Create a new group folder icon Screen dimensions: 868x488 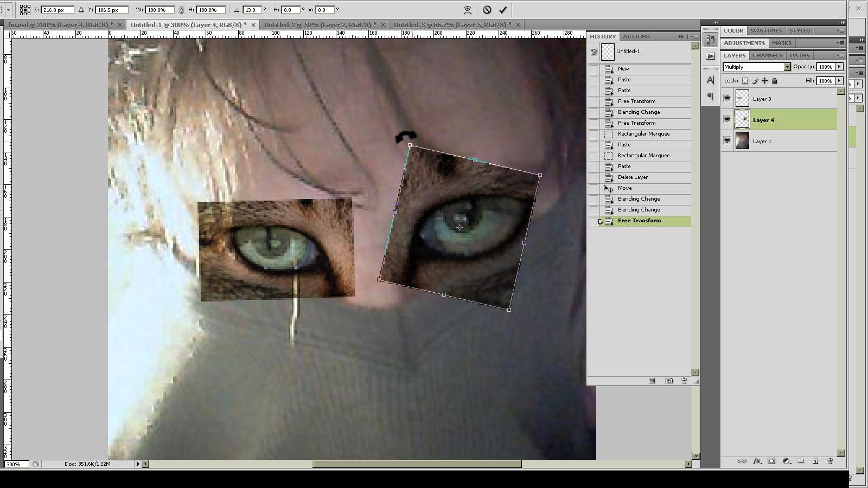(x=801, y=461)
